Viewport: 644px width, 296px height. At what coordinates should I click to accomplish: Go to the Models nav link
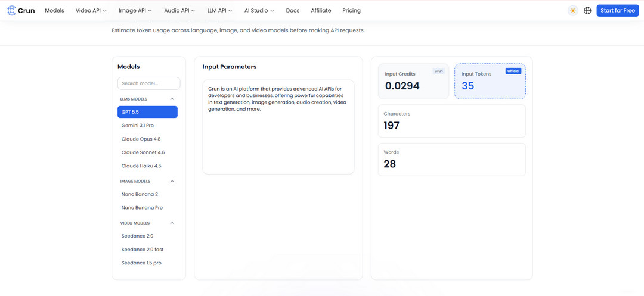click(x=55, y=11)
